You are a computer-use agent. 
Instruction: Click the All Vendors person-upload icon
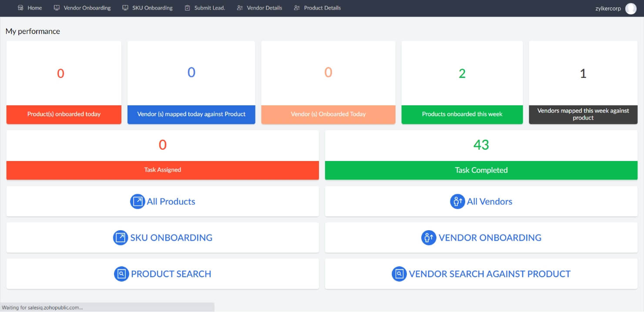(456, 201)
